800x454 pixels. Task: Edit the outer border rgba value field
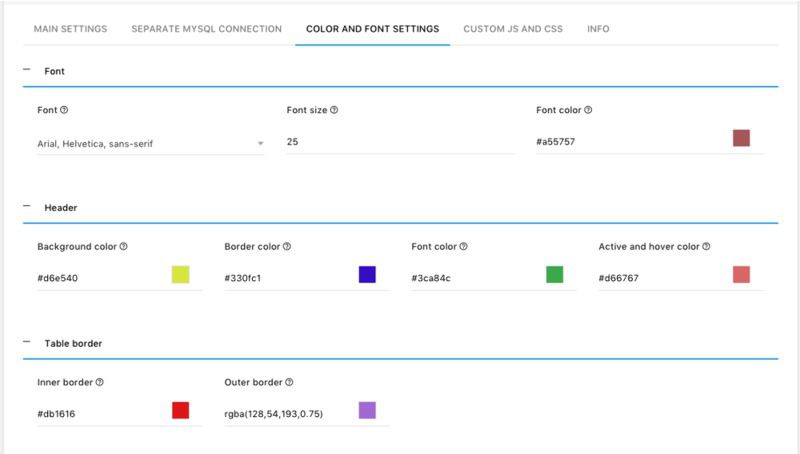point(285,412)
